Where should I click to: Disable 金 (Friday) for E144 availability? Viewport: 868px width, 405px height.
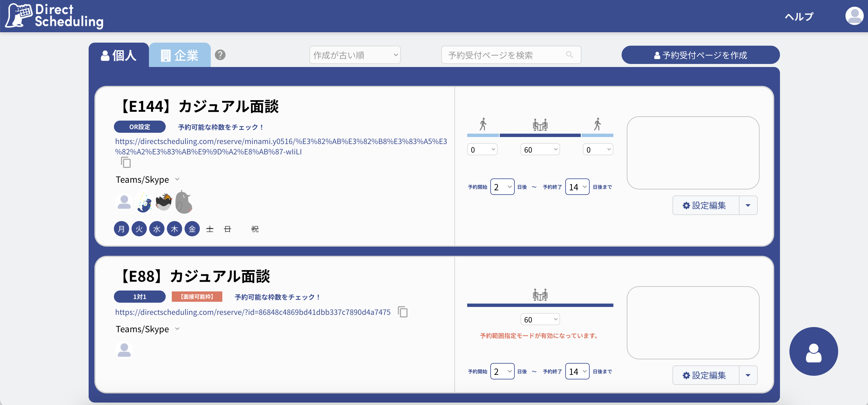192,229
